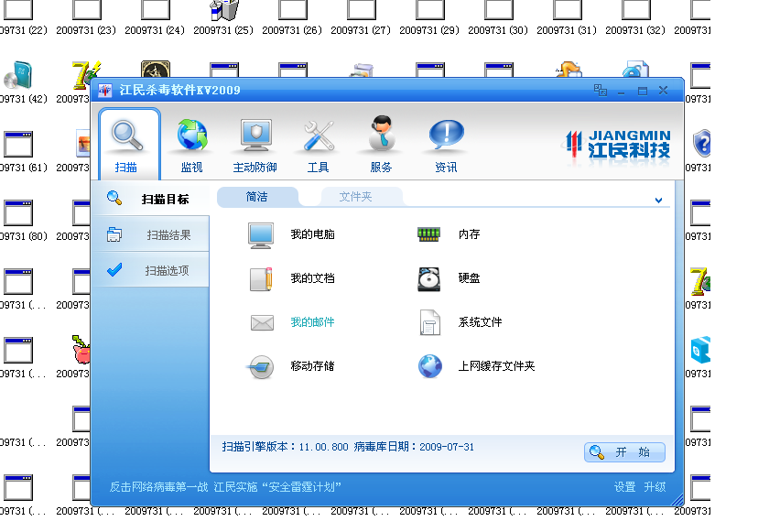The image size is (769, 532).
Task: Select 我的邮件 envelope scan target
Action: (x=262, y=322)
